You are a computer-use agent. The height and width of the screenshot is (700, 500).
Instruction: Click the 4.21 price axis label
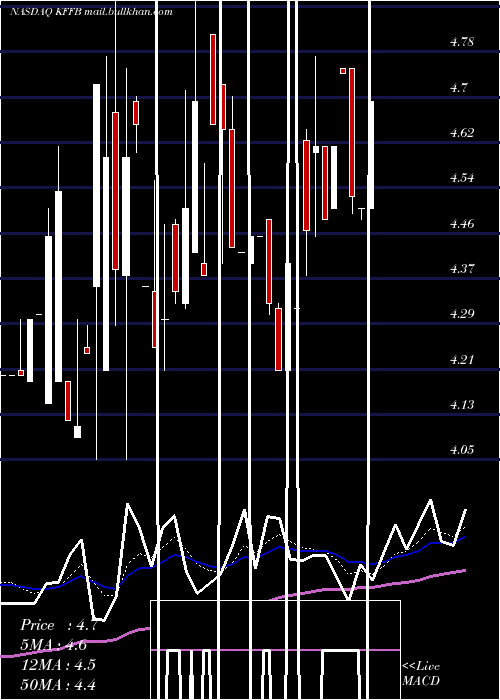(462, 359)
